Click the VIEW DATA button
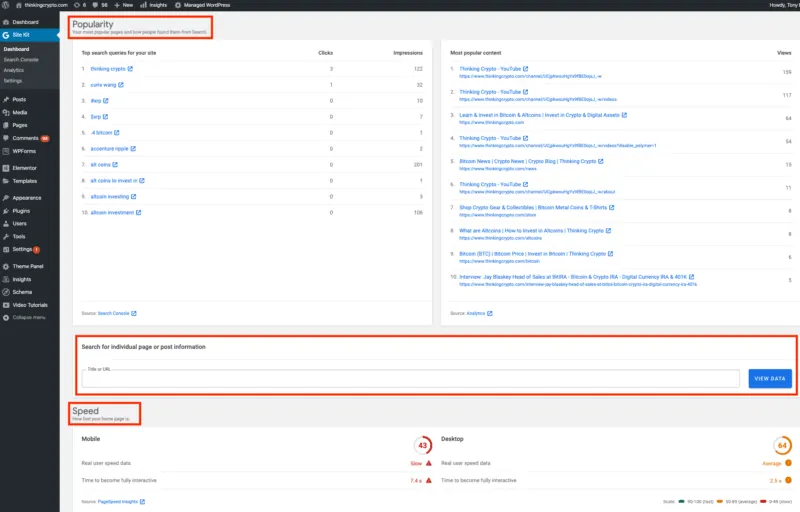This screenshot has height=512, width=800. pos(769,379)
